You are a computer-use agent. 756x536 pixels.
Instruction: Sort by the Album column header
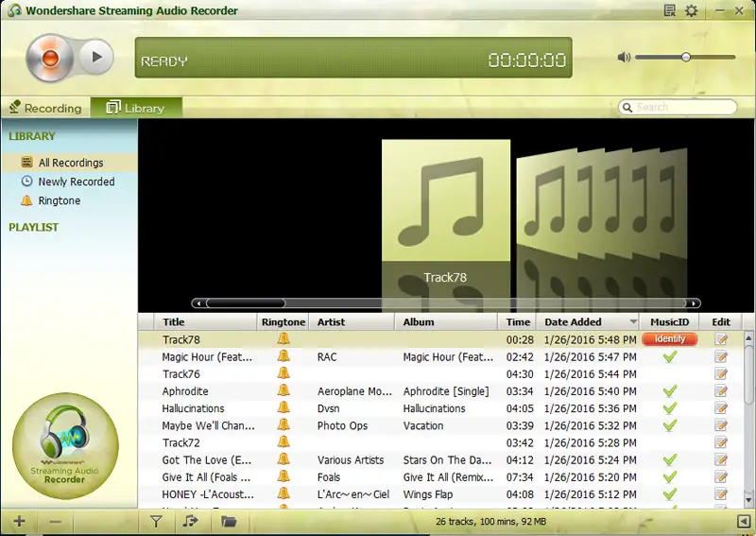(x=446, y=322)
